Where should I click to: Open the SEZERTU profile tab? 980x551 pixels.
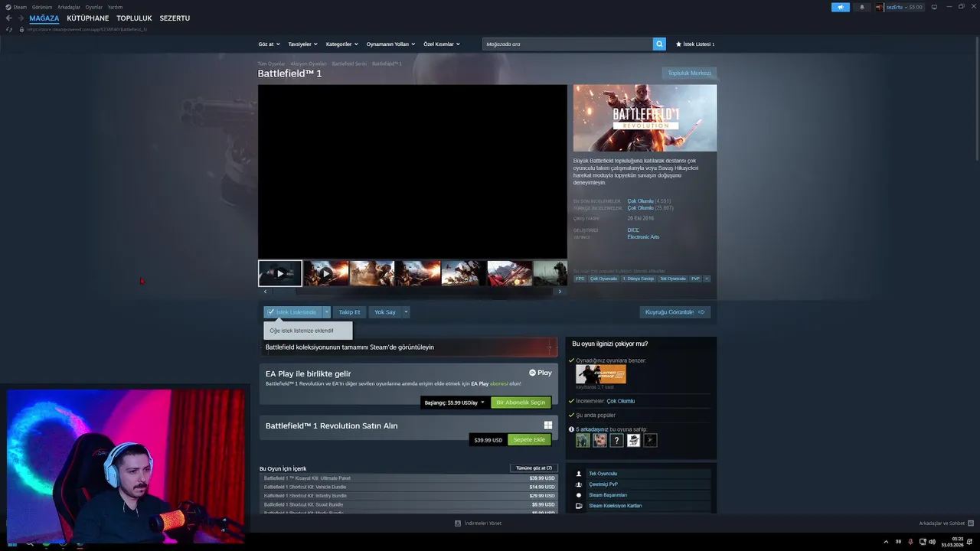click(x=175, y=18)
